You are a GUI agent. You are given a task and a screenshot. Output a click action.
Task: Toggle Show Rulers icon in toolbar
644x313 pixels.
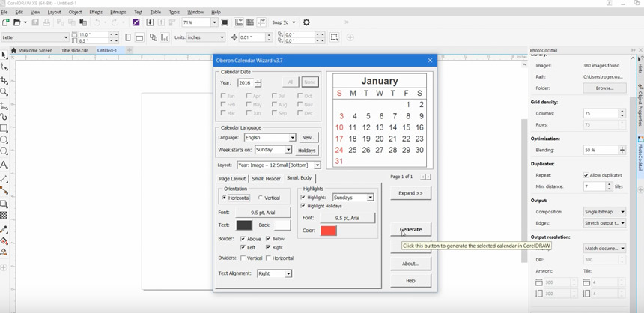tap(238, 22)
